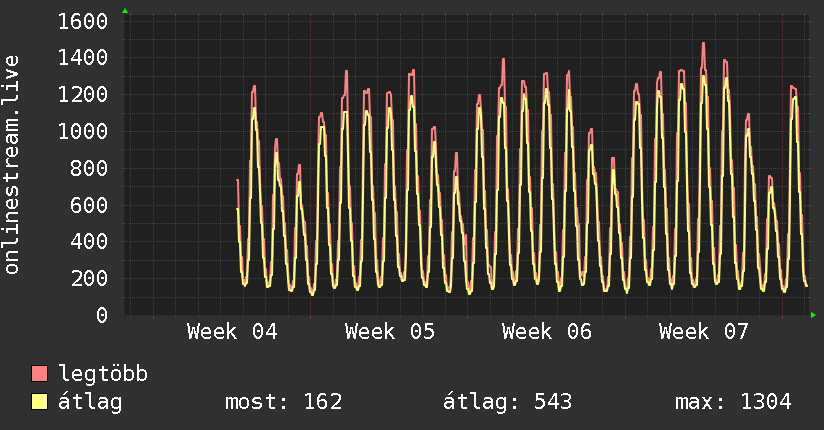Click the 'Week 06' axis label

point(547,332)
